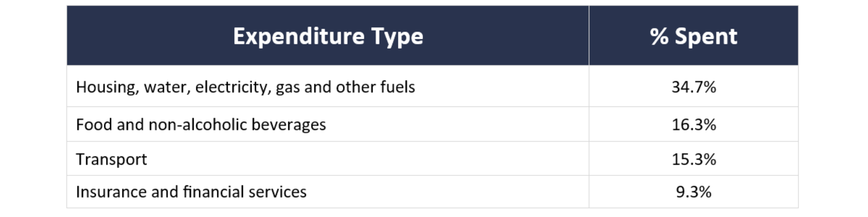The width and height of the screenshot is (868, 217).
Task: Click the Expenditure Type column header
Action: (328, 35)
